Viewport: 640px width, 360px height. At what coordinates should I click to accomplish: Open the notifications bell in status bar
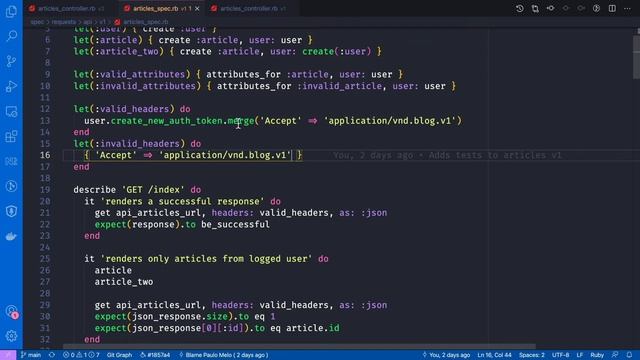(629, 355)
